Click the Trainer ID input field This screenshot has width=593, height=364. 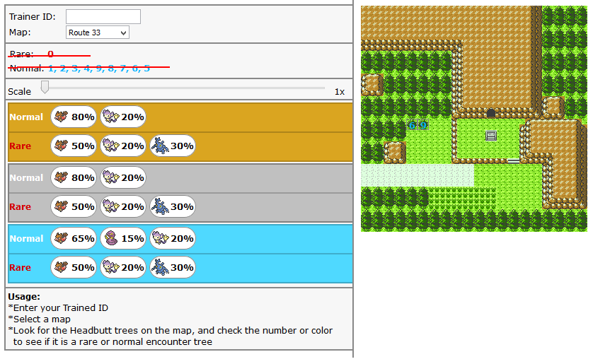pos(103,16)
